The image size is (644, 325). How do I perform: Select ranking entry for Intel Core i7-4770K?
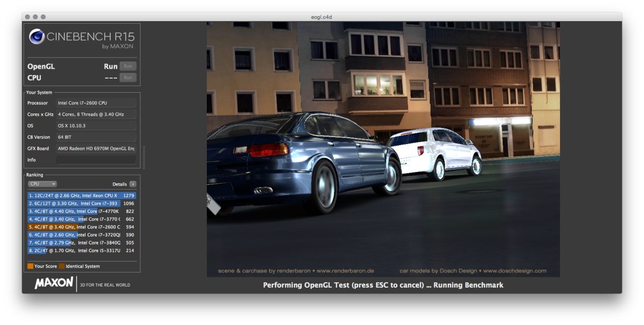82,211
